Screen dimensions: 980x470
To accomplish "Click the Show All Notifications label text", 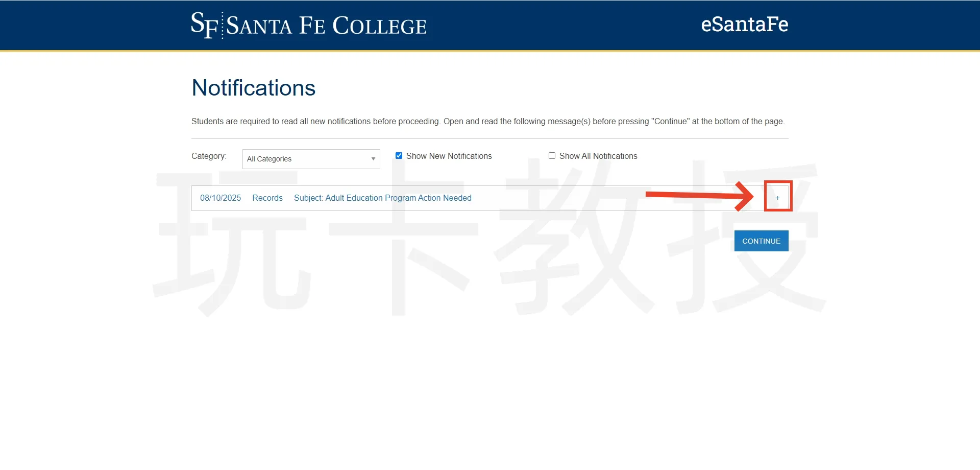I will pyautogui.click(x=598, y=156).
